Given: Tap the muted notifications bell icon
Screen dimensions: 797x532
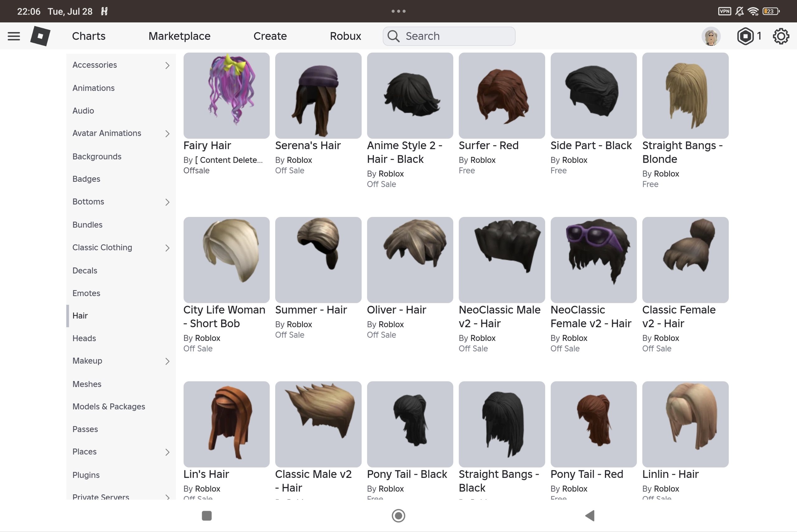Looking at the screenshot, I should pos(739,11).
